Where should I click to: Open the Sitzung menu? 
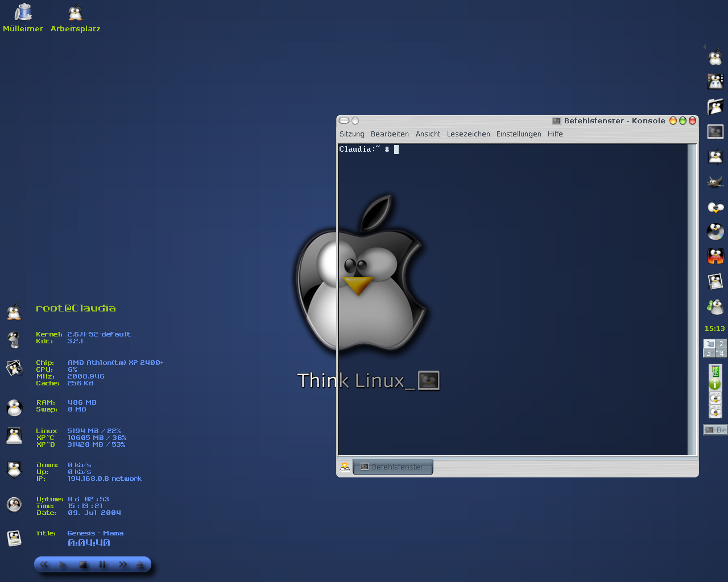(352, 134)
